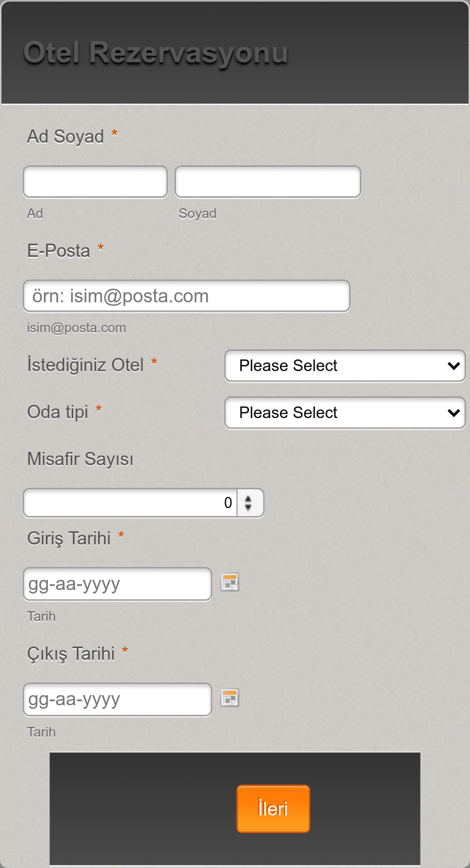This screenshot has width=470, height=868.
Task: Focus the Soyad last name field
Action: point(268,181)
